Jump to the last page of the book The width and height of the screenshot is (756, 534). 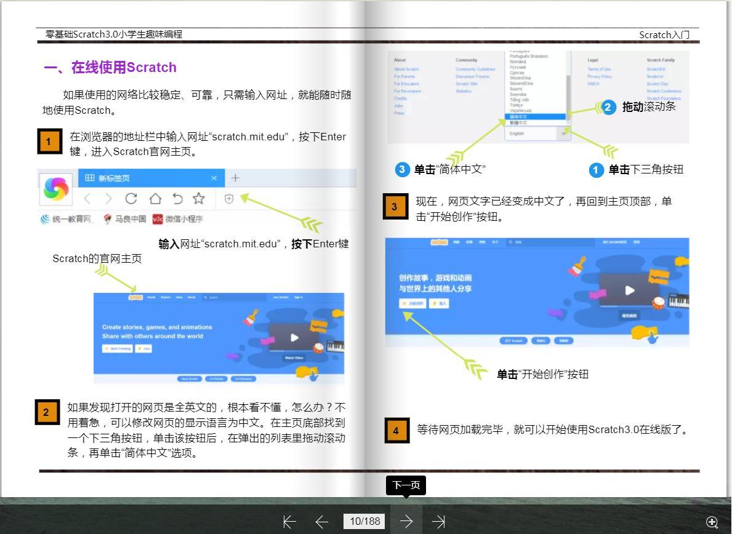pos(438,522)
